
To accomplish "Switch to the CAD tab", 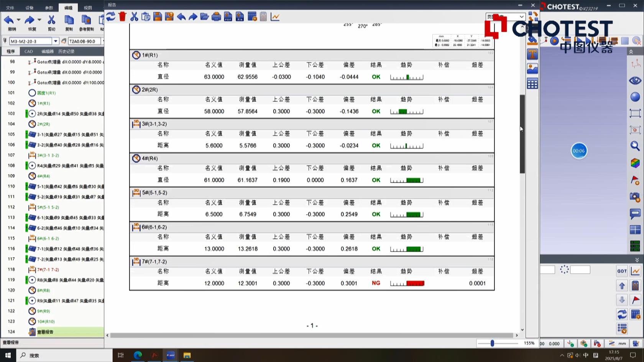I will (29, 51).
